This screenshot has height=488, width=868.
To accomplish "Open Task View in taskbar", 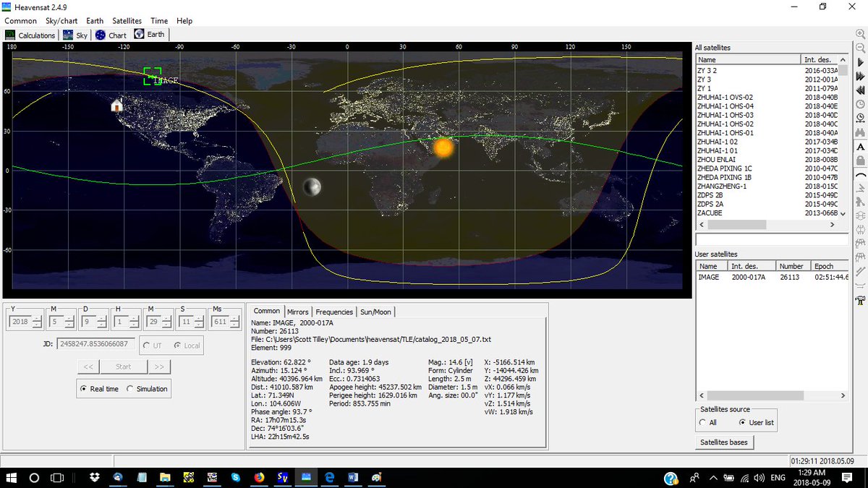I will [57, 478].
